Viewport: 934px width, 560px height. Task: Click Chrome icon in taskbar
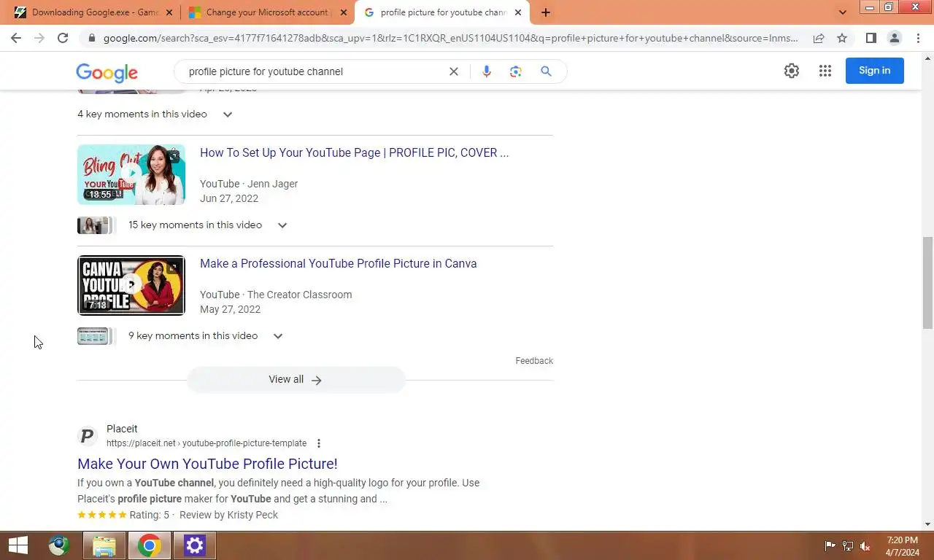point(150,545)
